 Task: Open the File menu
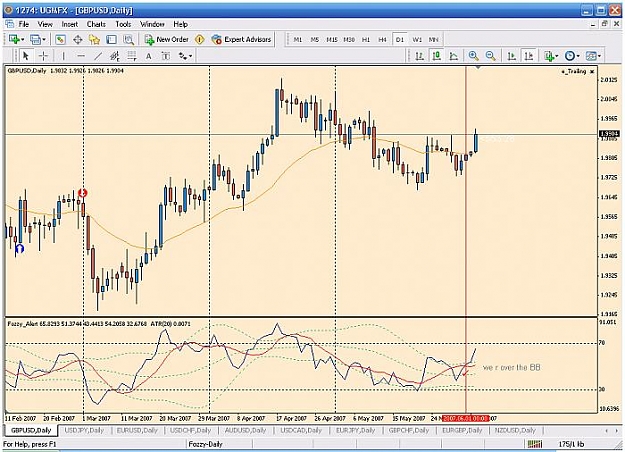[x=24, y=24]
